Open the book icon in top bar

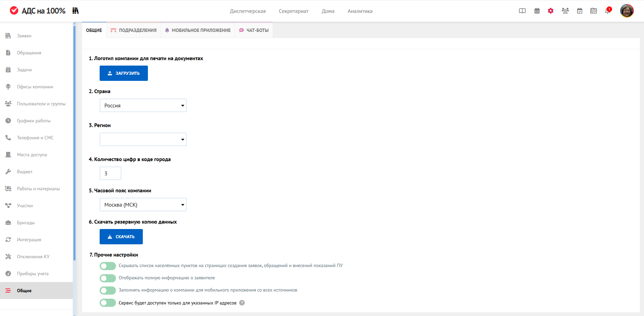point(522,11)
